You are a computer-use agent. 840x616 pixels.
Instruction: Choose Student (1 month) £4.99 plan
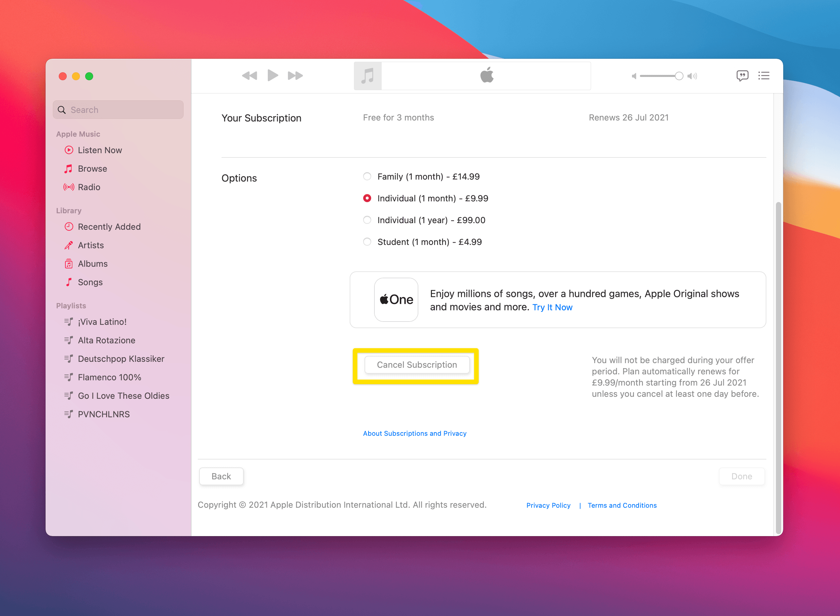pyautogui.click(x=367, y=242)
